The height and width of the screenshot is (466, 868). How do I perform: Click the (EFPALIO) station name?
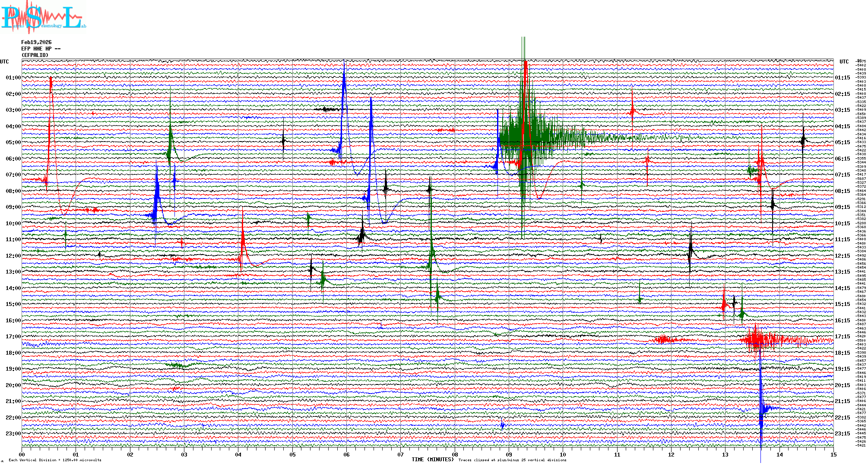point(35,55)
